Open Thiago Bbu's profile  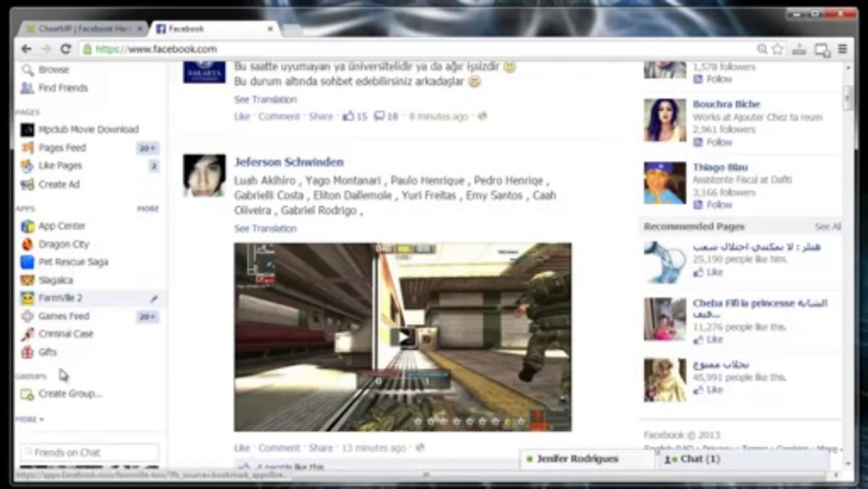click(720, 167)
